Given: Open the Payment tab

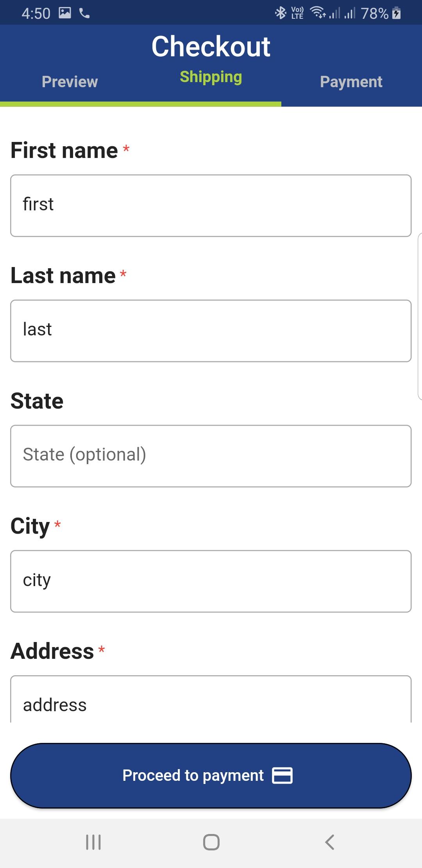Looking at the screenshot, I should [351, 82].
